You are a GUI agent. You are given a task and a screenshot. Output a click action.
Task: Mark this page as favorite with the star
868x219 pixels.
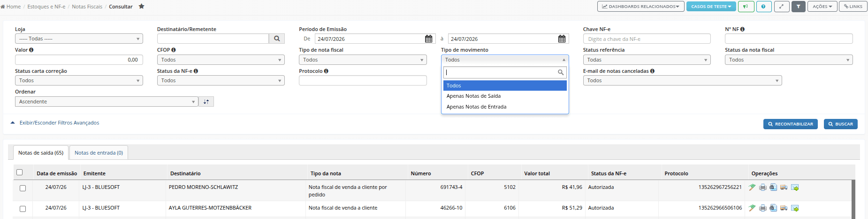pos(141,7)
